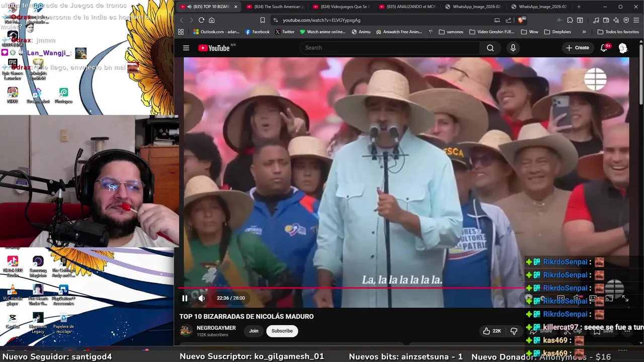Image resolution: width=644 pixels, height=362 pixels.
Task: Expand the vamonos bookmarks folder
Action: (451, 32)
